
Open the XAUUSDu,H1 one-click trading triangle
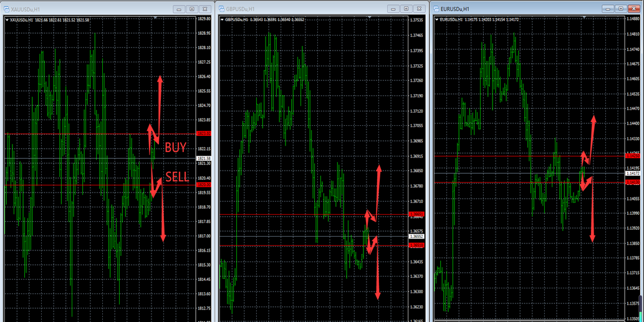(7, 20)
